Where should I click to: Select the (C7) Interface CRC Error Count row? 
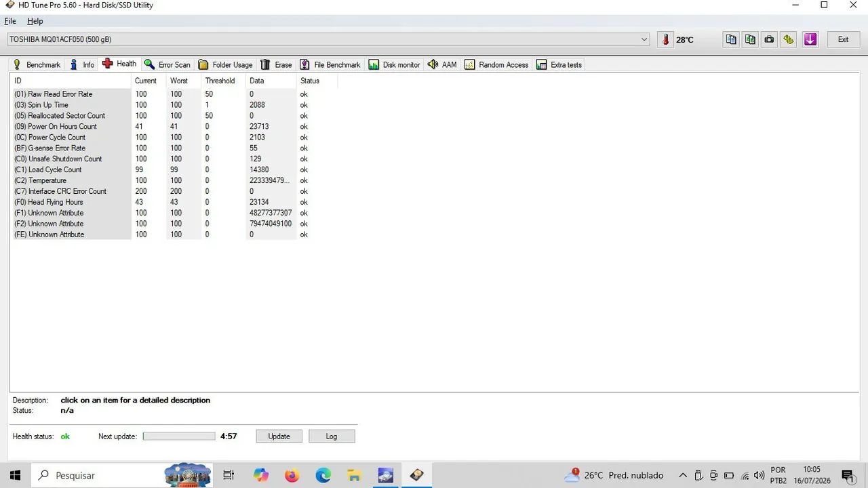click(174, 191)
